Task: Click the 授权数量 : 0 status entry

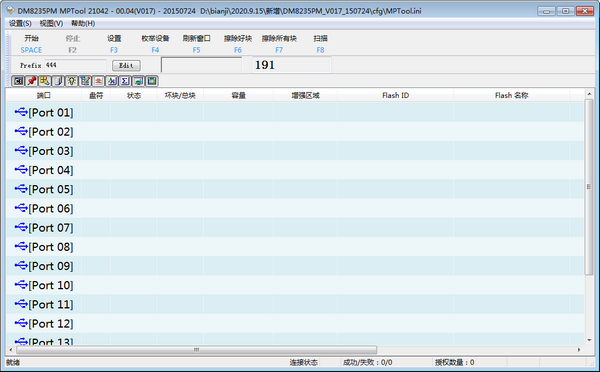Action: 455,362
